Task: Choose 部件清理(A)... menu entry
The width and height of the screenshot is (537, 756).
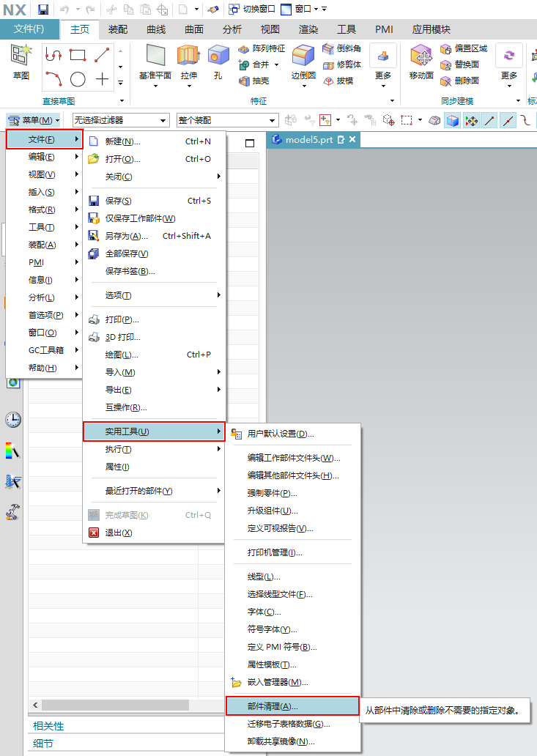Action: coord(292,706)
